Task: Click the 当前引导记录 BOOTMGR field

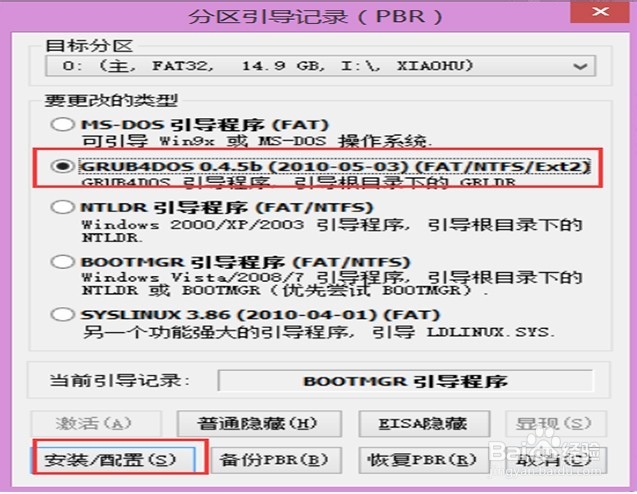Action: [x=405, y=381]
